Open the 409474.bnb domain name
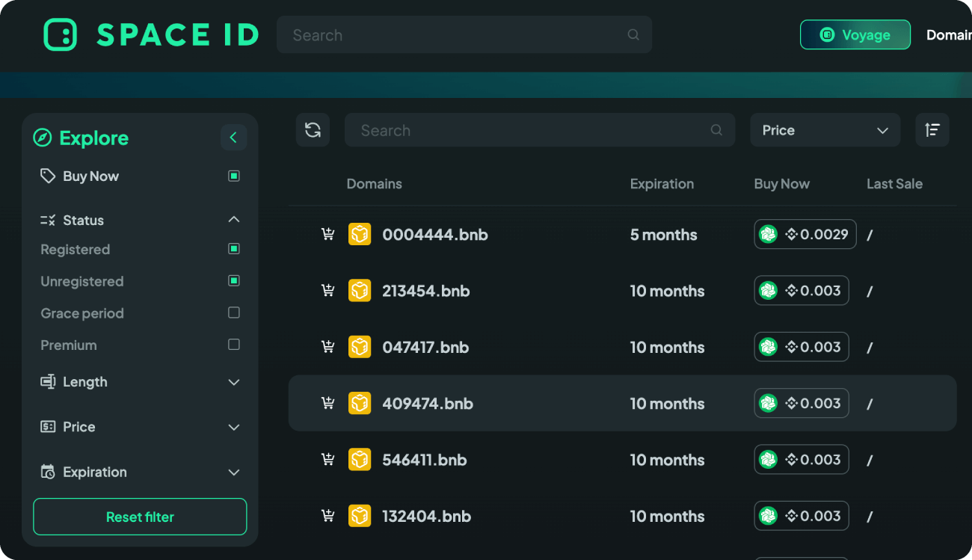Image resolution: width=972 pixels, height=560 pixels. 428,404
